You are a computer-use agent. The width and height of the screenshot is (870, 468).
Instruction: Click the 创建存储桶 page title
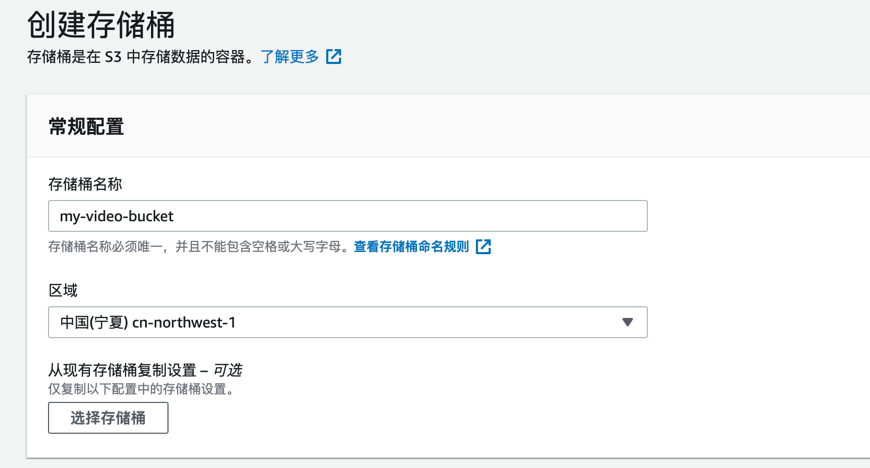point(101,25)
